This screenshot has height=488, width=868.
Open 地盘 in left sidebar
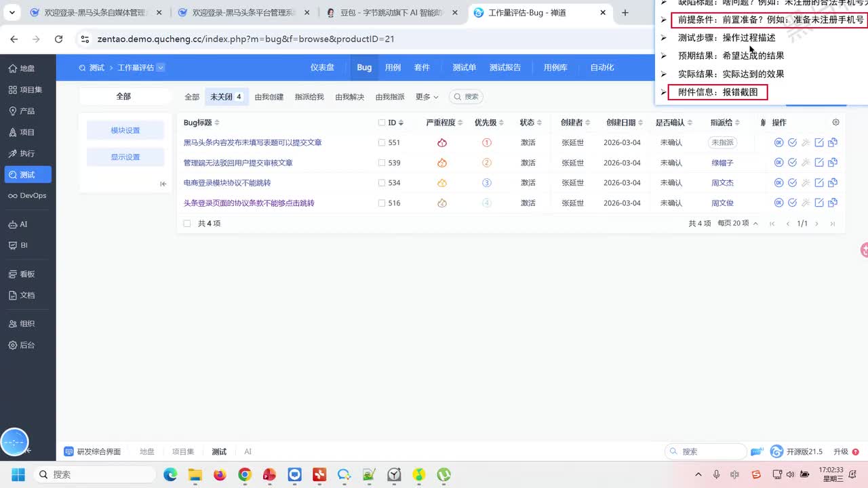[x=22, y=68]
